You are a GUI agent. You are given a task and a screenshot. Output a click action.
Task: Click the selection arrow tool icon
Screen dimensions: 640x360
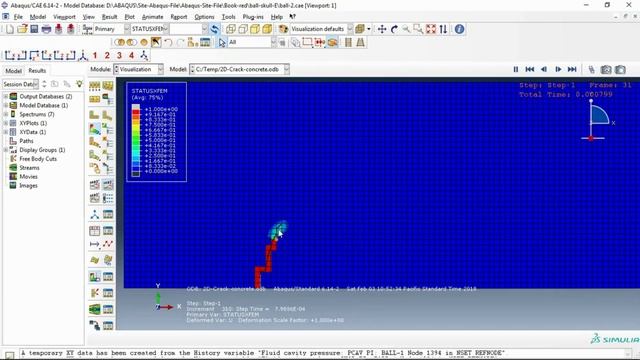tap(222, 42)
